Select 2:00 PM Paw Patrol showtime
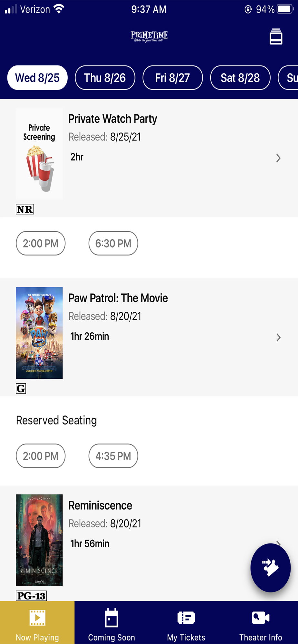Viewport: 298px width, 644px height. (41, 456)
